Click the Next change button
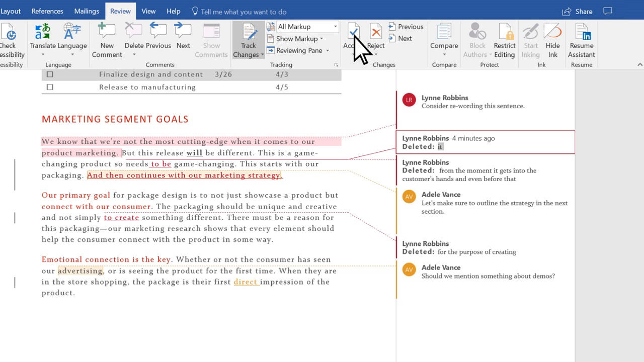This screenshot has height=362, width=644. [405, 38]
